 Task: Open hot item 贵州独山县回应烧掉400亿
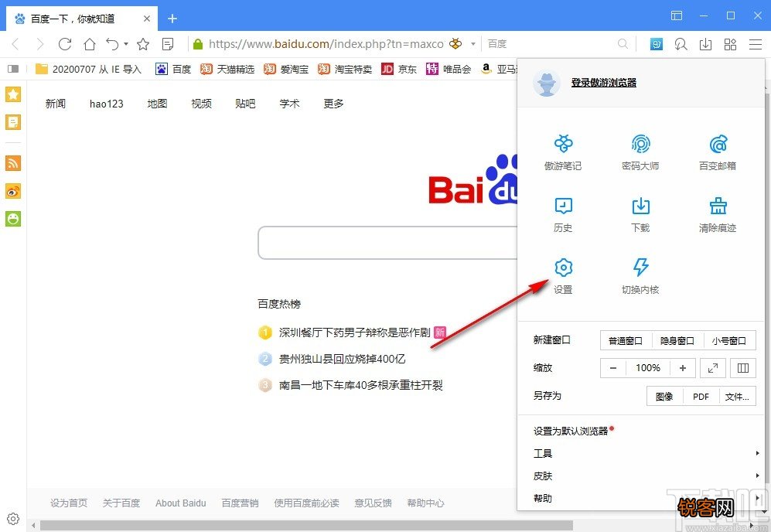343,359
